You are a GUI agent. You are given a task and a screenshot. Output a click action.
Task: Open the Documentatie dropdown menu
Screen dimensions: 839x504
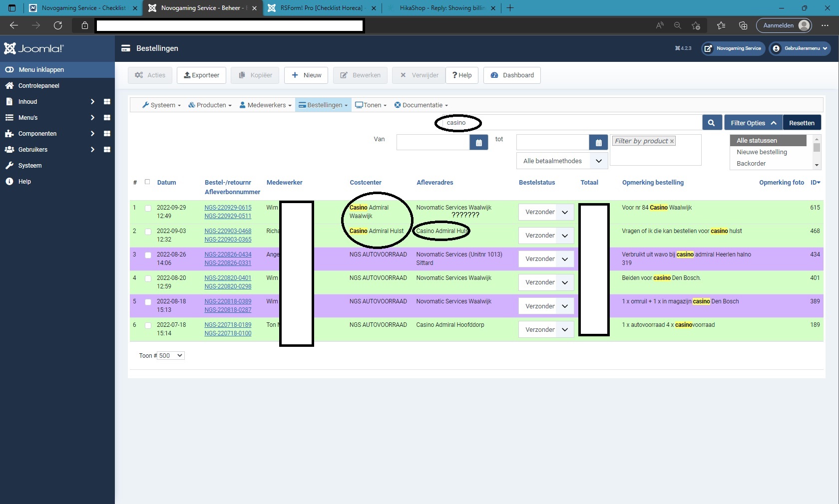pyautogui.click(x=421, y=105)
